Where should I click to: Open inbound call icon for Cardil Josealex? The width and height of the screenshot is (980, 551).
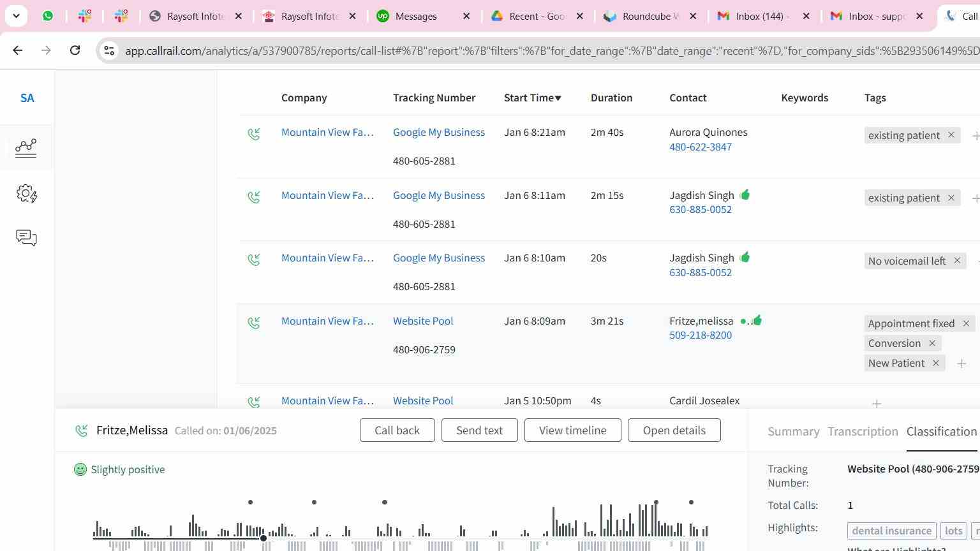tap(254, 402)
